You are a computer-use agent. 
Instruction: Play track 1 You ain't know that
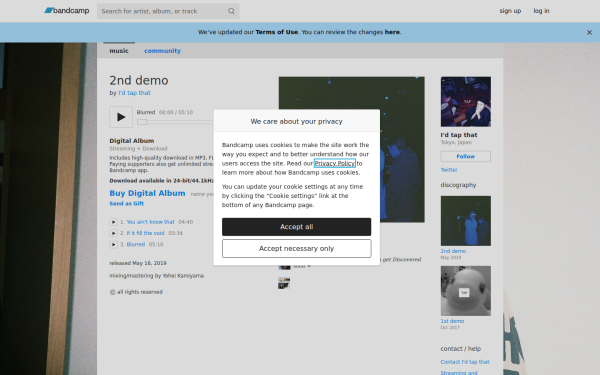113,222
